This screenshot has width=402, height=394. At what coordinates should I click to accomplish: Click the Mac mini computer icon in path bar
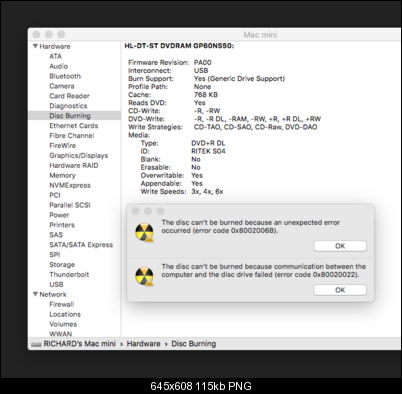point(36,344)
